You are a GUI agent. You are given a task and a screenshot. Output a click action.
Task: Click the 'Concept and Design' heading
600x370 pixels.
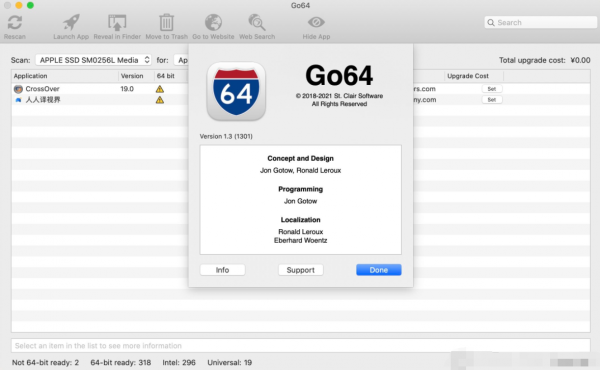point(300,158)
